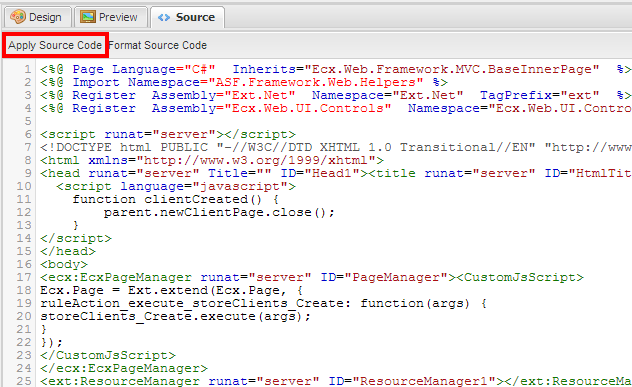
Task: Click parent.newClientPage.close(); line
Action: click(219, 212)
